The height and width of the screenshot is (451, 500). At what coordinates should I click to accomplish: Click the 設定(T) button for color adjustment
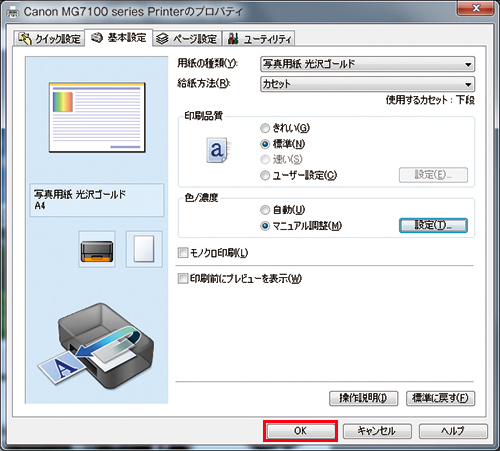(x=433, y=226)
